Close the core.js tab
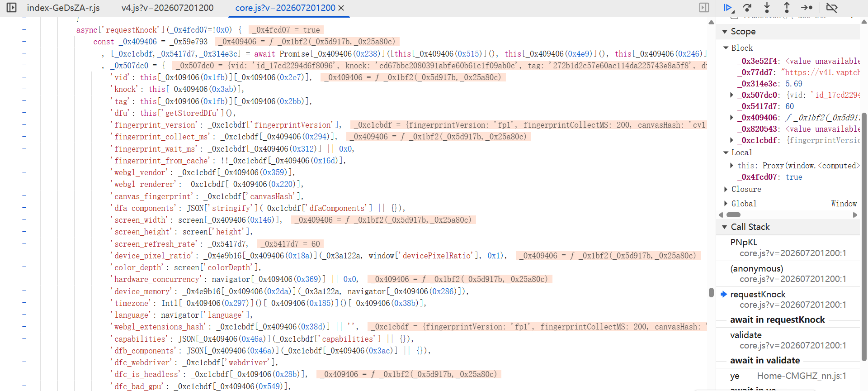The height and width of the screenshot is (391, 868). pos(341,8)
